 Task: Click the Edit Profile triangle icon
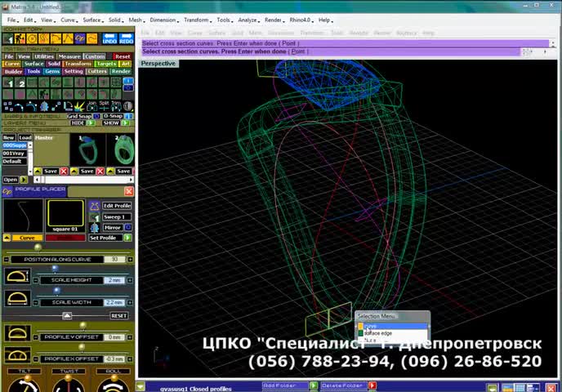(x=94, y=206)
